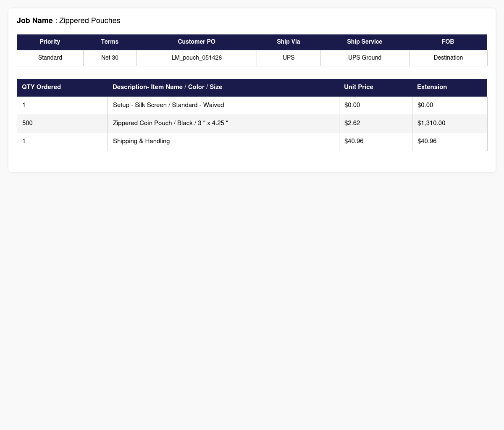Click the Ship Via column header
This screenshot has height=430, width=504.
[289, 42]
